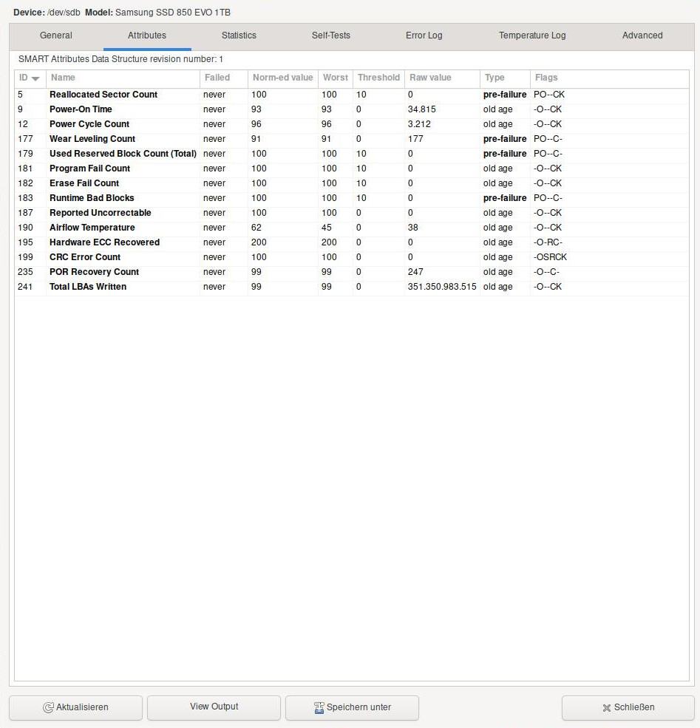700x728 pixels.
Task: Sort by the Norm-ed value column header
Action: (282, 78)
